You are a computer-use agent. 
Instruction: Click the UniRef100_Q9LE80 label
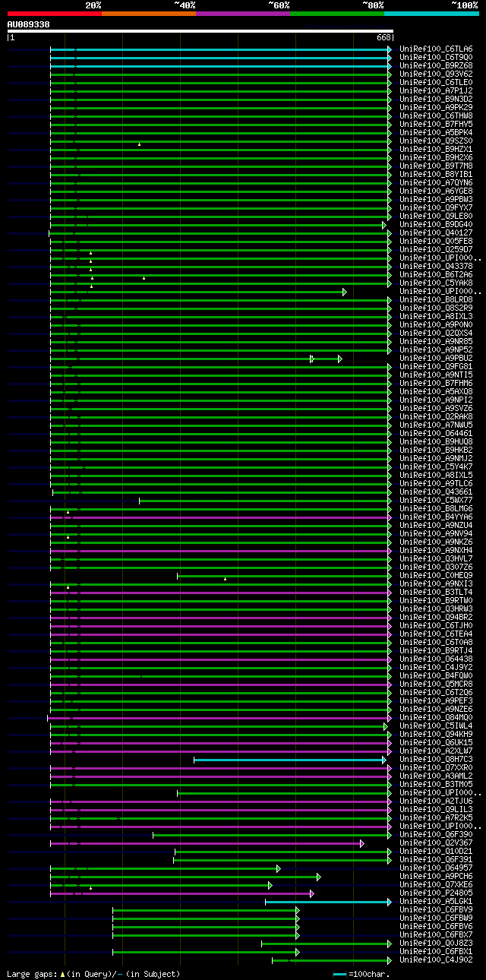436,216
